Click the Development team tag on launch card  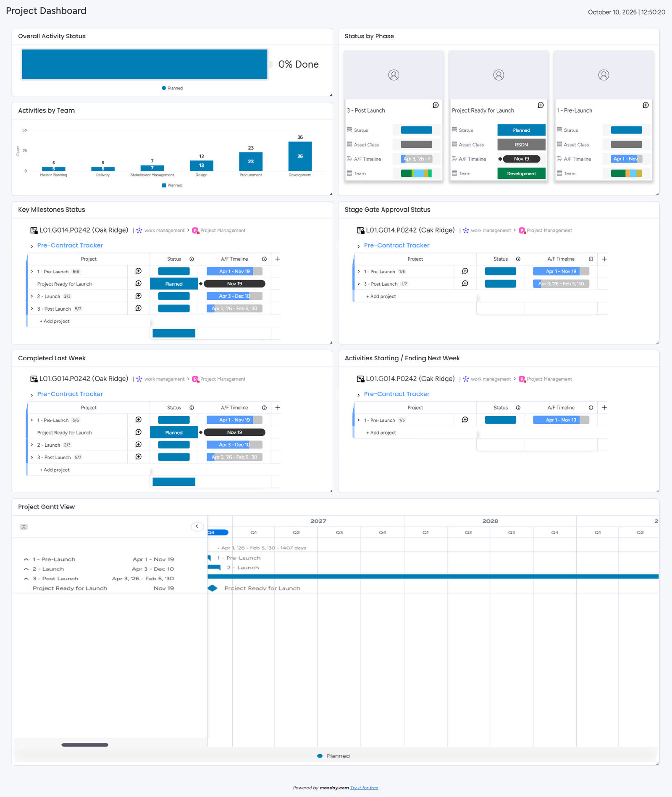point(521,173)
